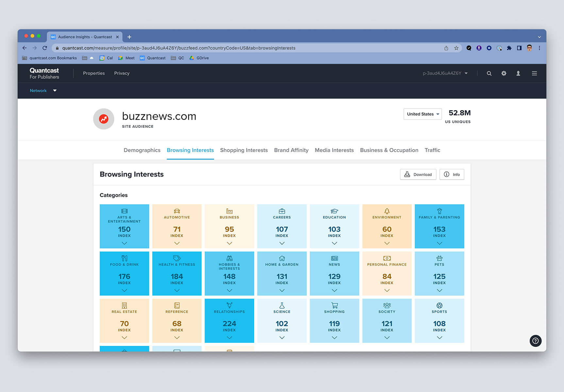Click the buzznews.com site logo
This screenshot has width=564, height=392.
[x=104, y=119]
